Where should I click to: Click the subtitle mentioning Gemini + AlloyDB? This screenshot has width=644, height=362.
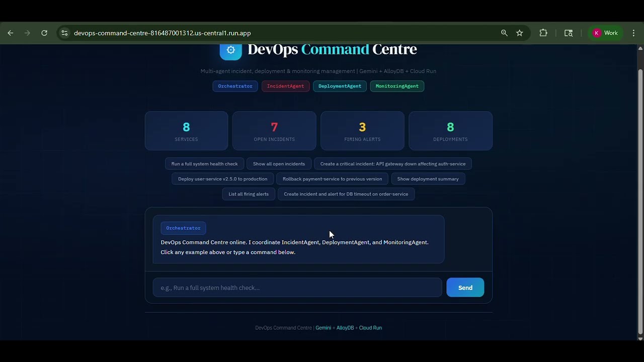point(318,71)
